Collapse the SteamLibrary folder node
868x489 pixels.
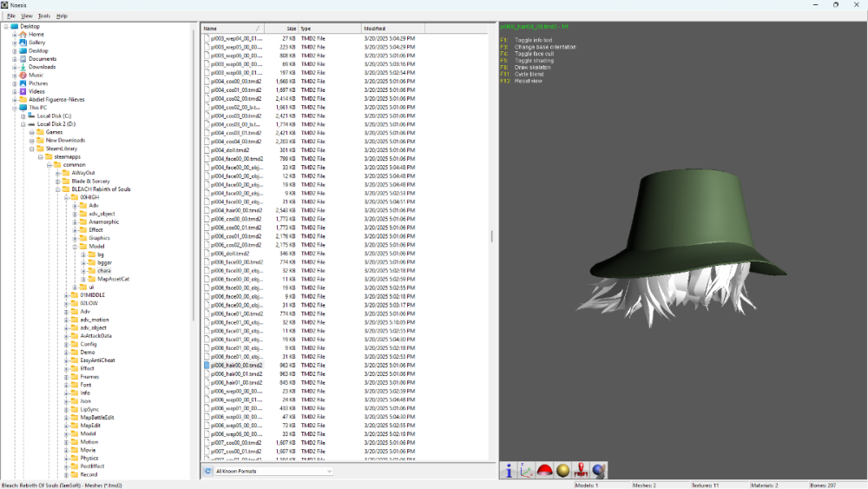(x=31, y=149)
